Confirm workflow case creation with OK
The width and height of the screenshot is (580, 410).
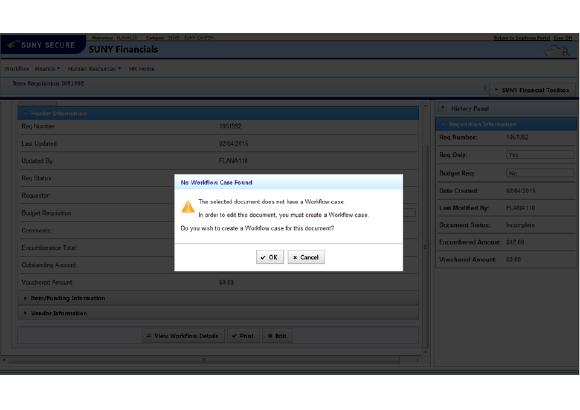(270, 257)
